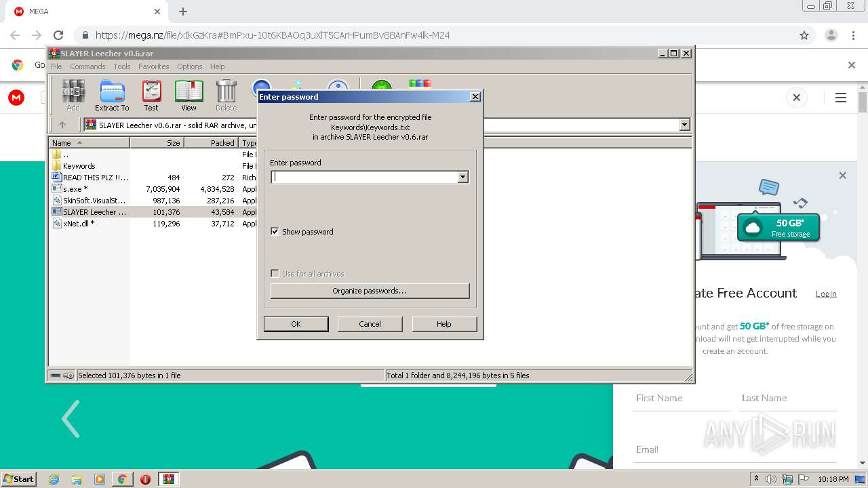Sort file list by Size column
Viewport: 868px width, 488px height.
[157, 143]
